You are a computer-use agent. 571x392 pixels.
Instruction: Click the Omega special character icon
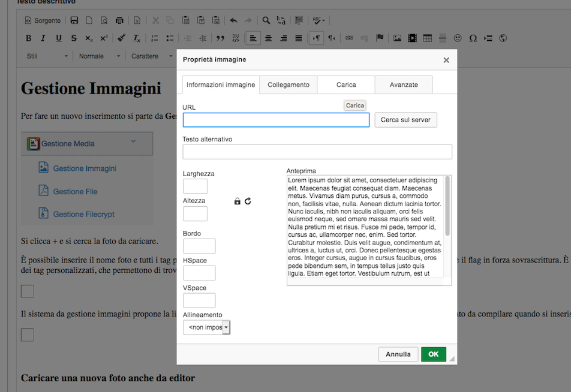pyautogui.click(x=473, y=38)
